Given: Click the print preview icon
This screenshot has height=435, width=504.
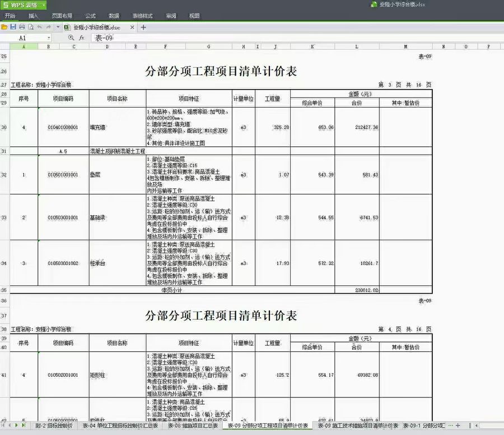Looking at the screenshot, I should (x=31, y=27).
